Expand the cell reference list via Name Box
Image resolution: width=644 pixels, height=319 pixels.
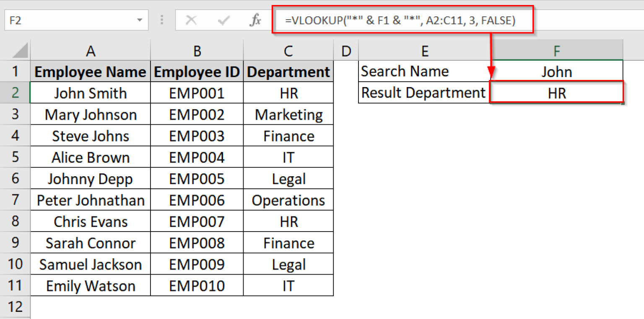pyautogui.click(x=140, y=20)
